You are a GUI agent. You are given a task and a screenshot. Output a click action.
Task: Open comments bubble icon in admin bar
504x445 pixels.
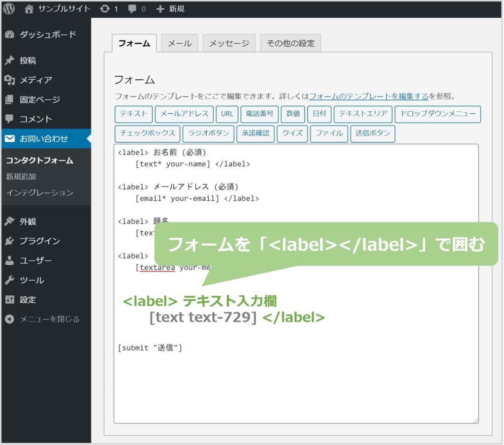point(132,9)
